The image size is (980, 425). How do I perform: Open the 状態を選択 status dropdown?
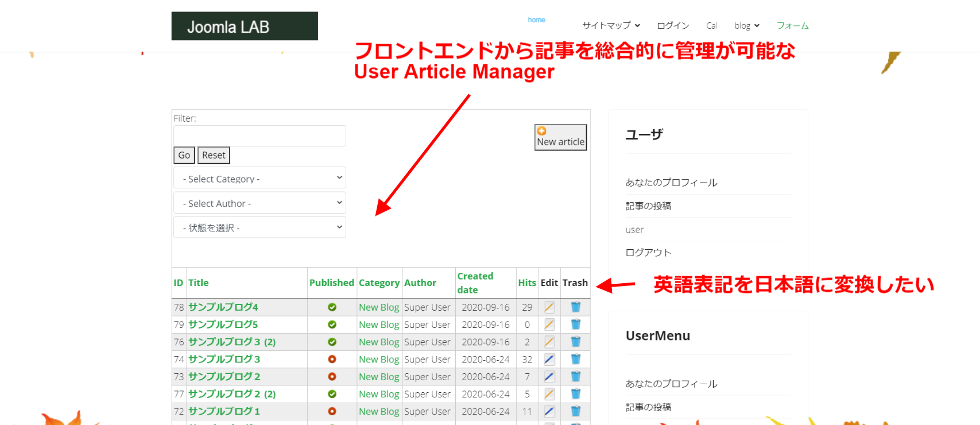259,227
